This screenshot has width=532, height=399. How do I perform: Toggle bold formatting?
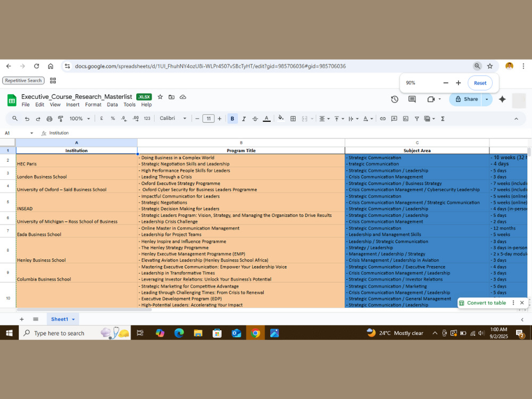(x=232, y=119)
